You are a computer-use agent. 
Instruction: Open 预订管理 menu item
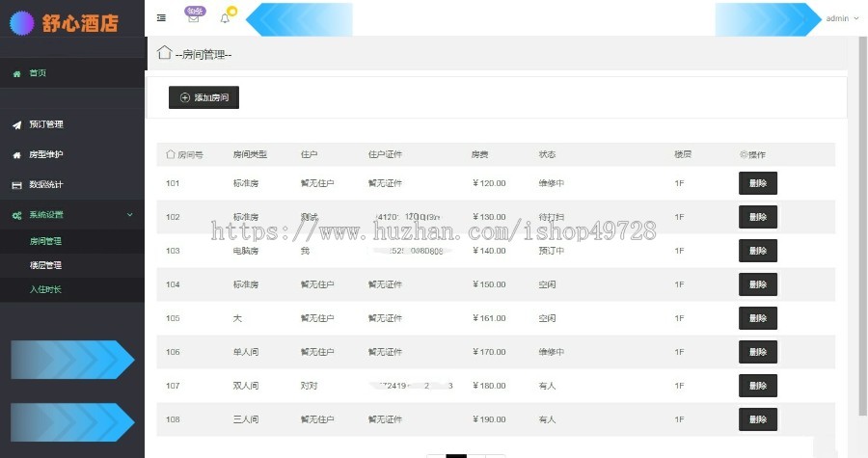pos(72,124)
